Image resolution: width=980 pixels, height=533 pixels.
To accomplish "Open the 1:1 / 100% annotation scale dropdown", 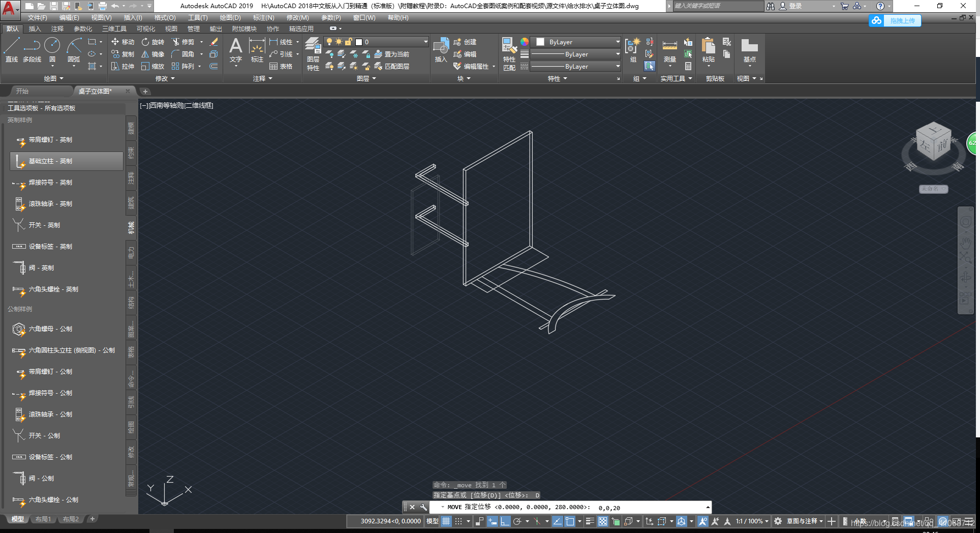I will [752, 521].
